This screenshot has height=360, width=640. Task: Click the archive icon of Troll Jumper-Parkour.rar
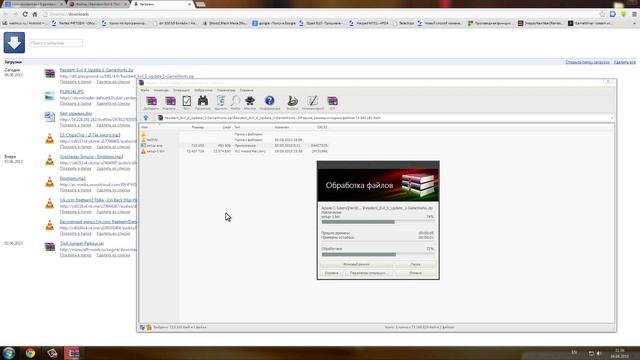click(x=49, y=247)
